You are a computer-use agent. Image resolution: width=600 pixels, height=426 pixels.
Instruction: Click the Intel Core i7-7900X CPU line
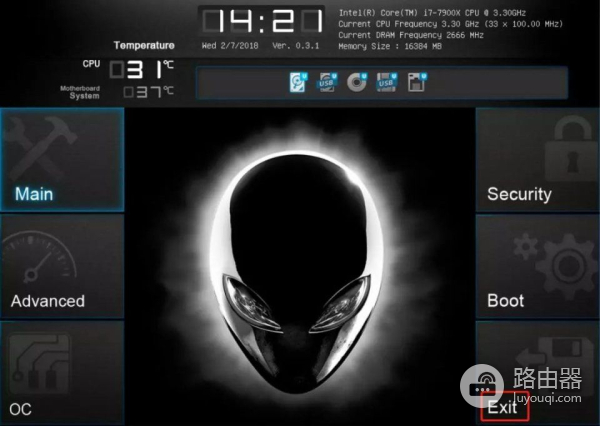click(432, 13)
